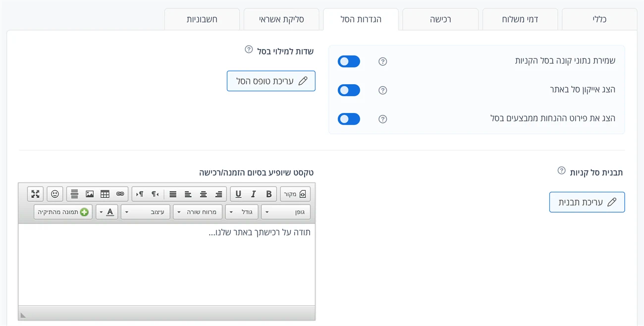The height and width of the screenshot is (326, 644).
Task: Click the editor resize handle corner
Action: click(23, 315)
